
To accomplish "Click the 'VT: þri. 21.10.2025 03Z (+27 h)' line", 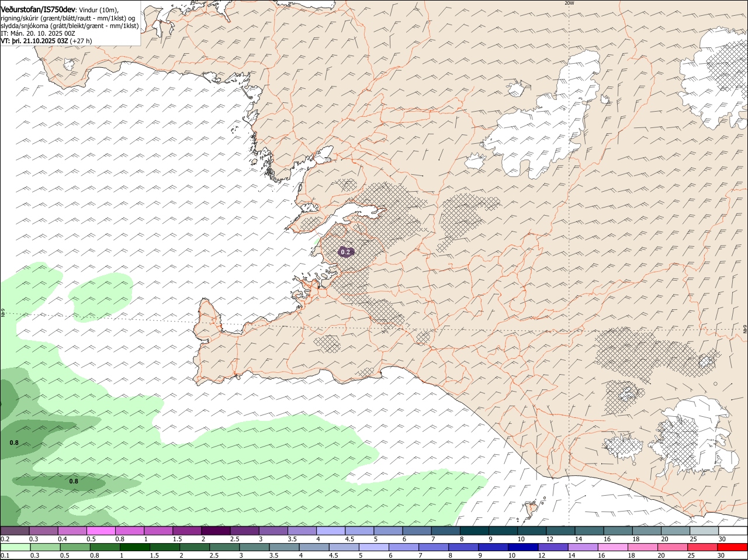I will [47, 41].
